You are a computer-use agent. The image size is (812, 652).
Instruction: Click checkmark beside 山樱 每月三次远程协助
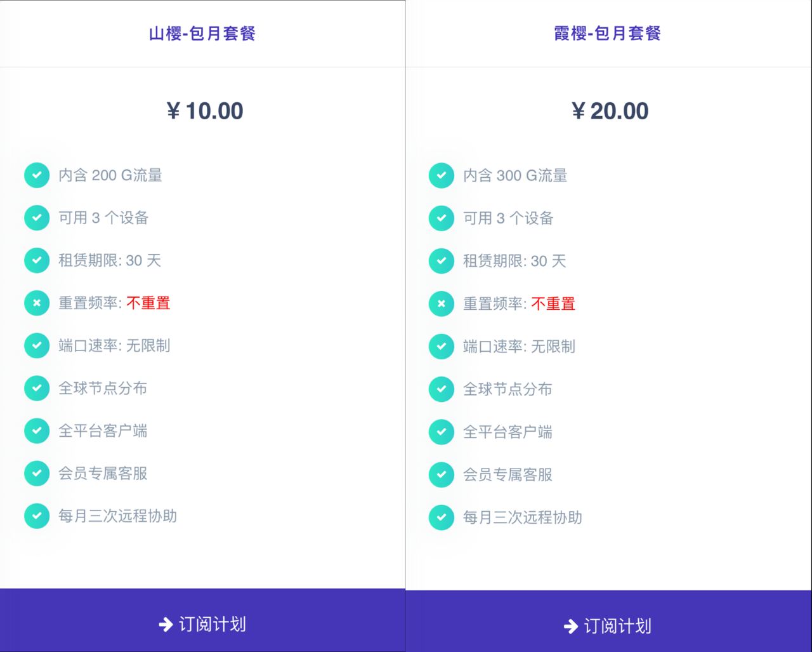coord(37,516)
